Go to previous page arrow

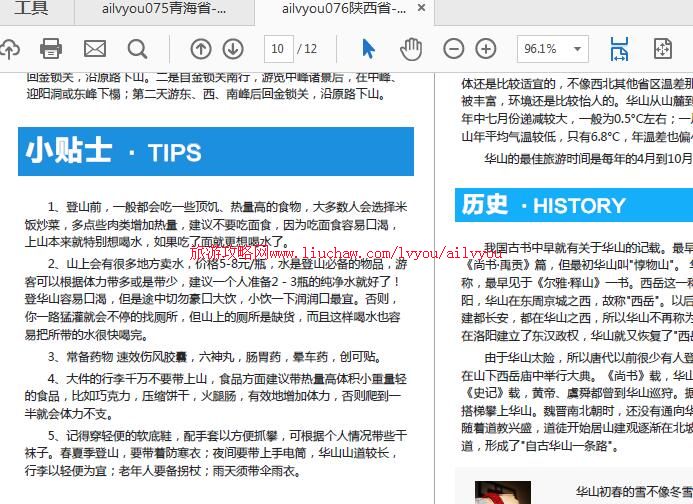pyautogui.click(x=201, y=49)
